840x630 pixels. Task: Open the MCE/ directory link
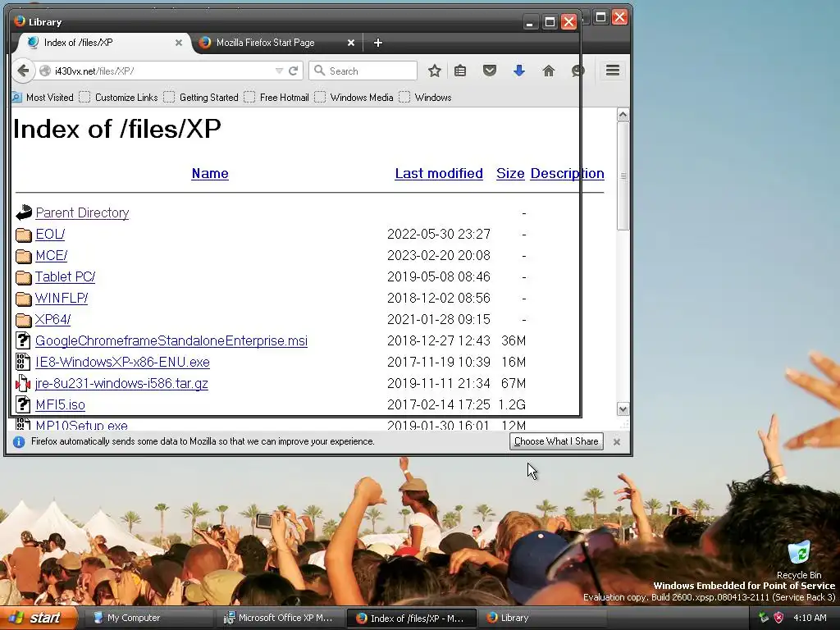(52, 256)
